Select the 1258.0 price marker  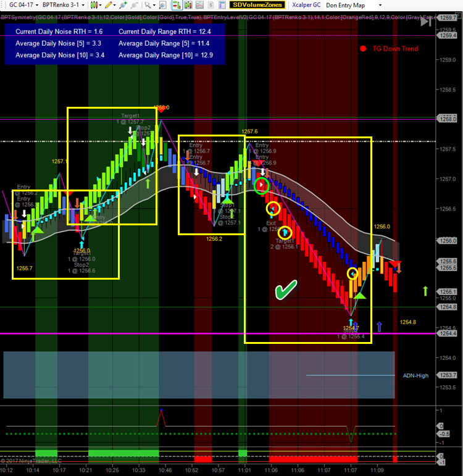click(x=447, y=119)
